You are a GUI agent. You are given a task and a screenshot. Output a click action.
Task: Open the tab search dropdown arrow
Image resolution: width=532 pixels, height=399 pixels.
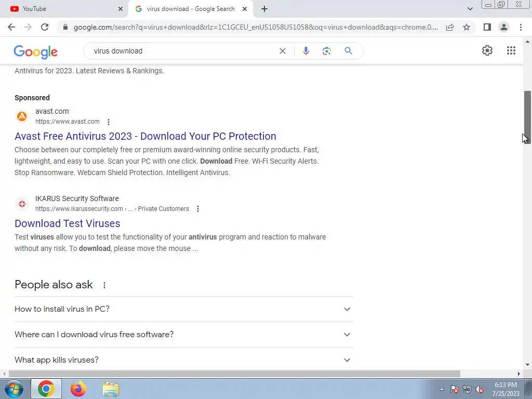point(470,9)
